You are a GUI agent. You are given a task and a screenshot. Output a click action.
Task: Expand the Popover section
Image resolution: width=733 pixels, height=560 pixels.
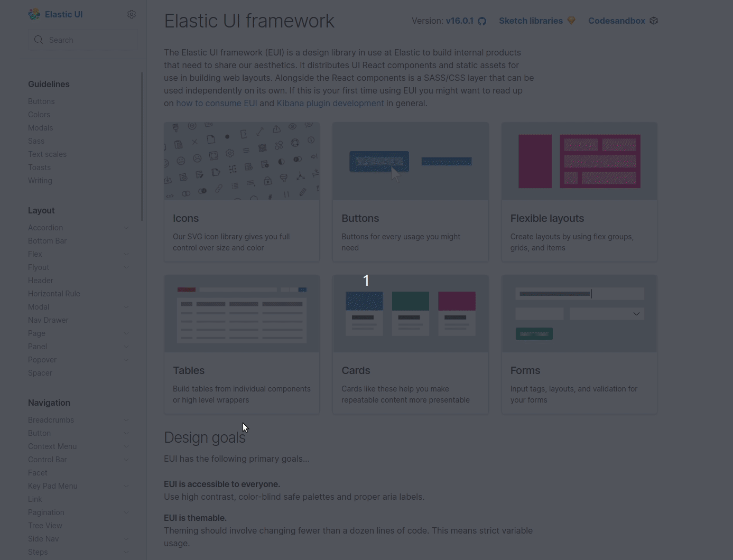point(126,360)
